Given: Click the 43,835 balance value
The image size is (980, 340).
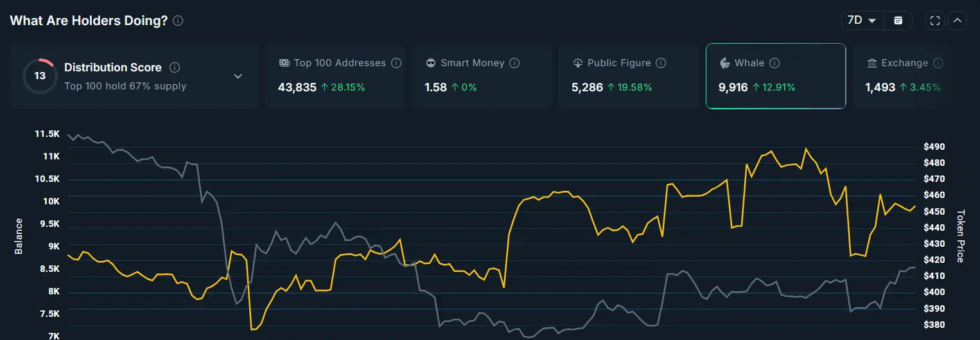Looking at the screenshot, I should pyautogui.click(x=297, y=87).
